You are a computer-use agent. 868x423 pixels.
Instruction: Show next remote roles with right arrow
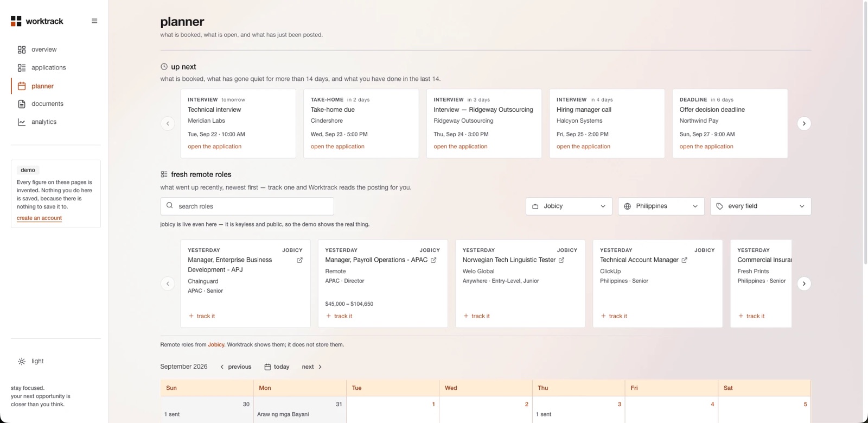pyautogui.click(x=804, y=283)
